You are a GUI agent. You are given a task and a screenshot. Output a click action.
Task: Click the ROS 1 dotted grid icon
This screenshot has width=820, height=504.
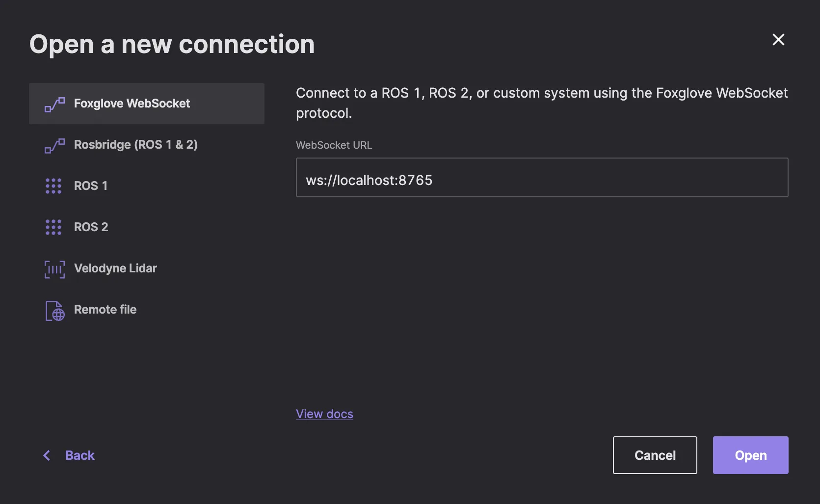coord(53,186)
